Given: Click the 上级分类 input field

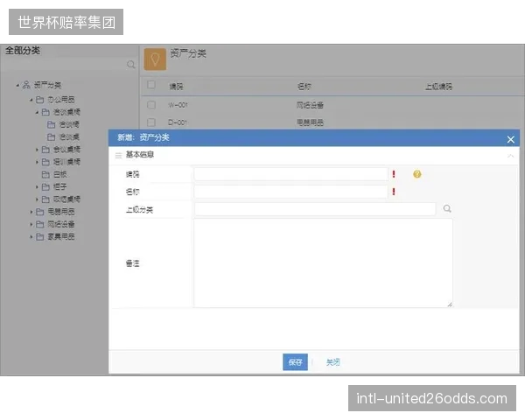Looking at the screenshot, I should (x=315, y=209).
